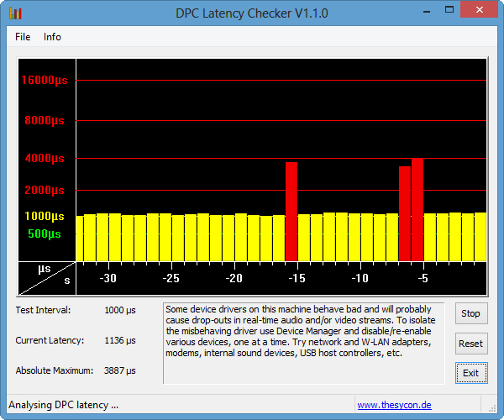Image resolution: width=504 pixels, height=420 pixels.
Task: Click the -15 time axis label
Action: pyautogui.click(x=297, y=278)
